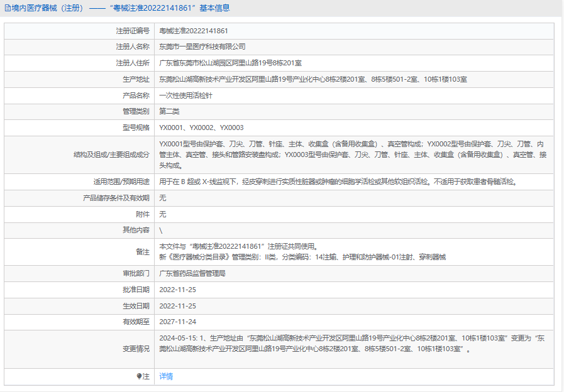Select product name 一次性使用活检针
The image size is (564, 392).
click(185, 95)
